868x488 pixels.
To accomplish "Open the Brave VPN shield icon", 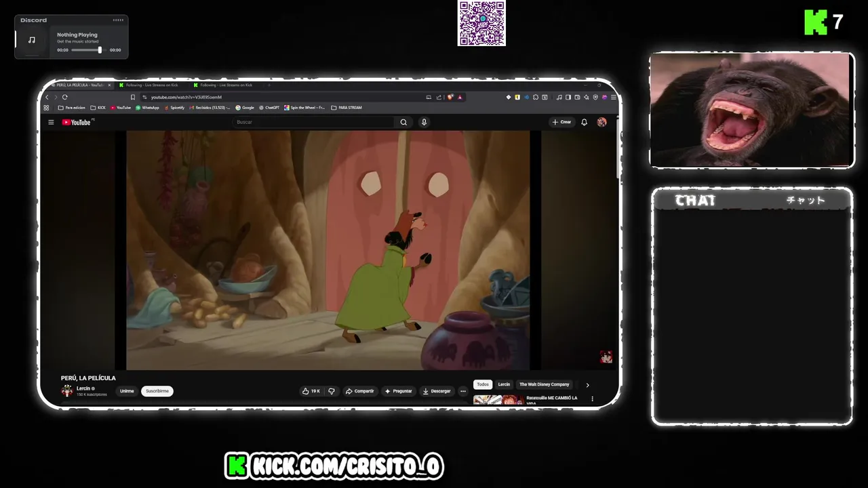I will [x=595, y=97].
